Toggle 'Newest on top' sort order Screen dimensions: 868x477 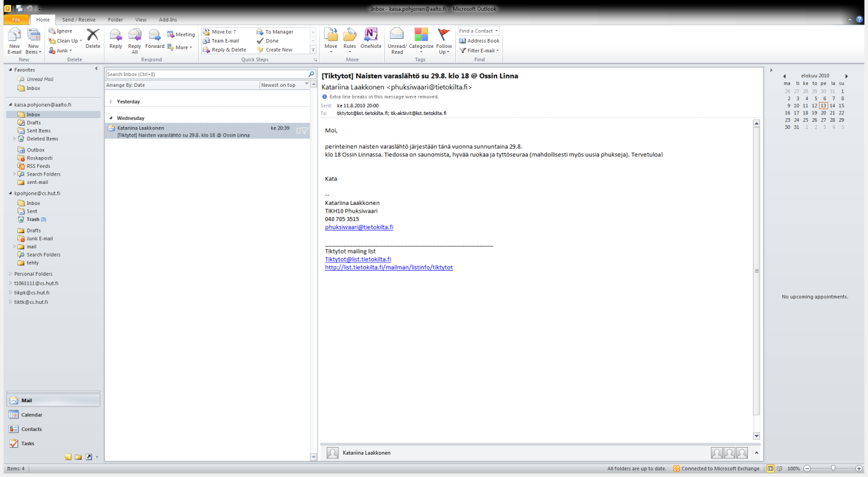285,84
